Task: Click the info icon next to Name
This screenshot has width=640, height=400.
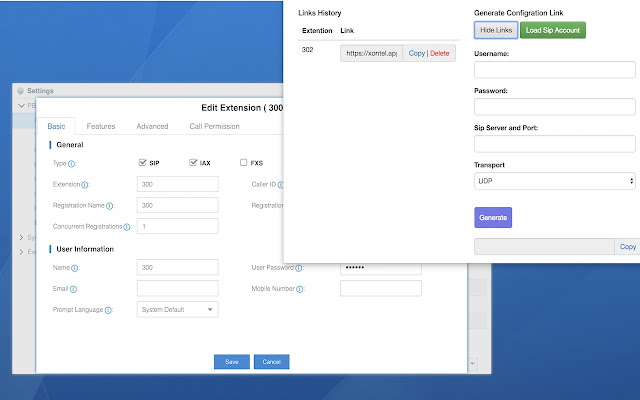Action: click(75, 268)
